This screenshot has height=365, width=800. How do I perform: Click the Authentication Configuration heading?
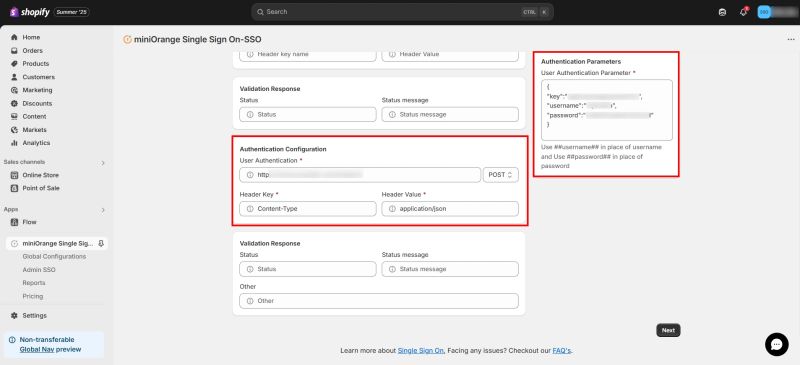pyautogui.click(x=283, y=149)
